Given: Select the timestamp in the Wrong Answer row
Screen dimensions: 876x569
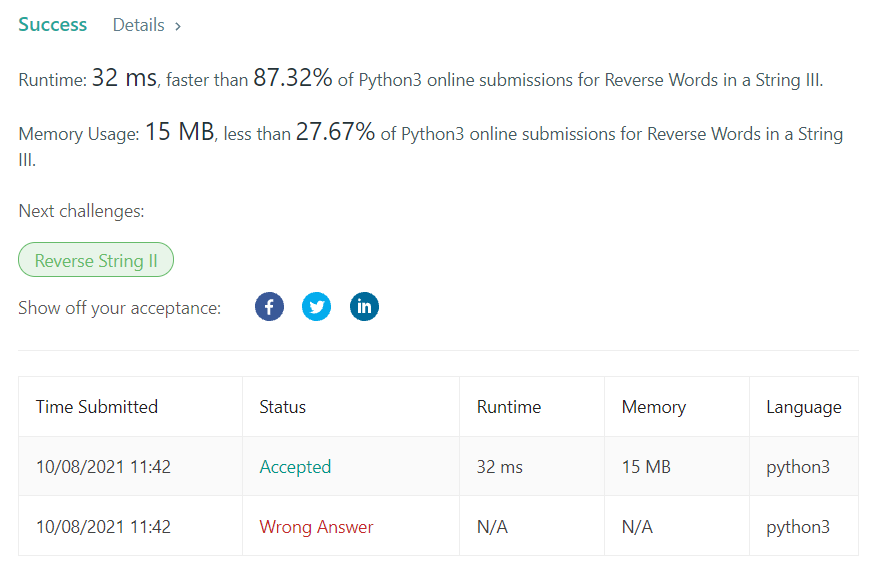Looking at the screenshot, I should 103,527.
